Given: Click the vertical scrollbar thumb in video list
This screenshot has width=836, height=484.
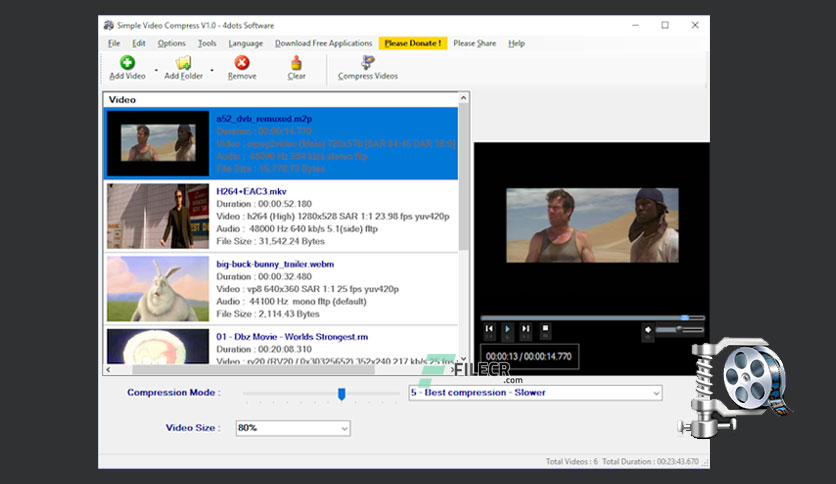Looking at the screenshot, I should point(463,176).
